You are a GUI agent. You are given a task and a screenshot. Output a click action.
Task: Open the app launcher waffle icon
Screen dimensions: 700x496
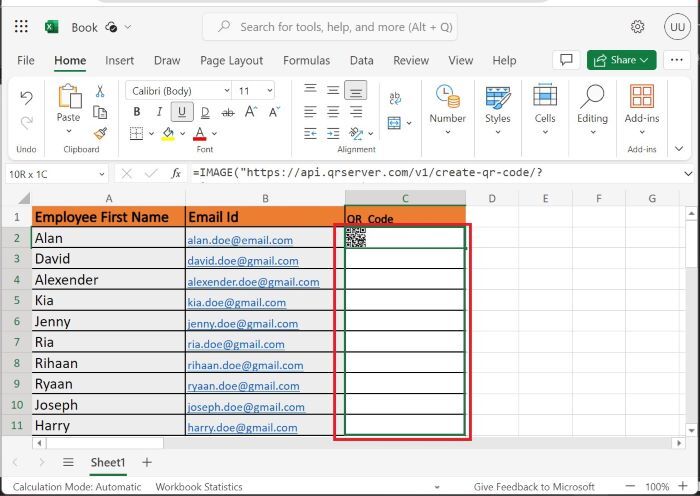click(21, 27)
